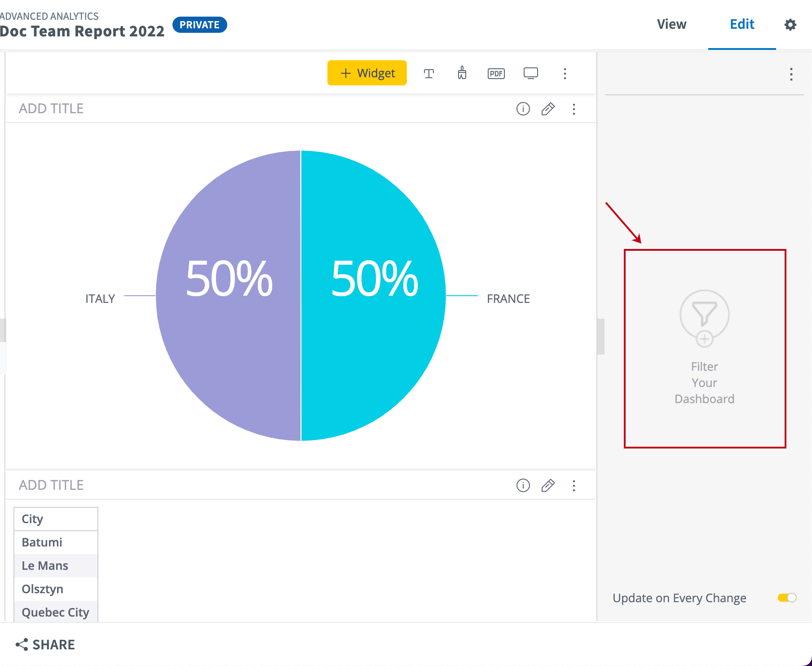Open info for the pie chart widget
This screenshot has height=666, width=812.
(523, 109)
